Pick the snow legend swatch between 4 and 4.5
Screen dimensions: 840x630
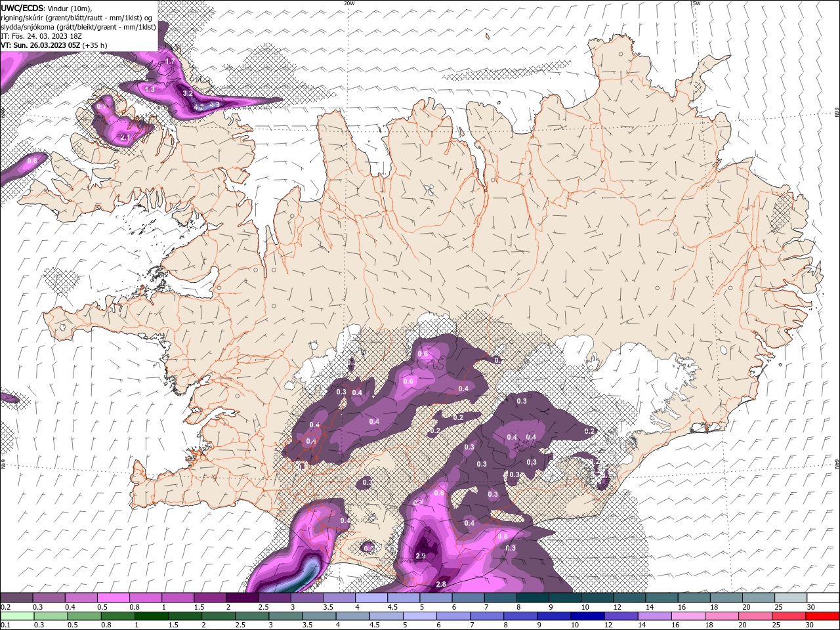pyautogui.click(x=371, y=597)
